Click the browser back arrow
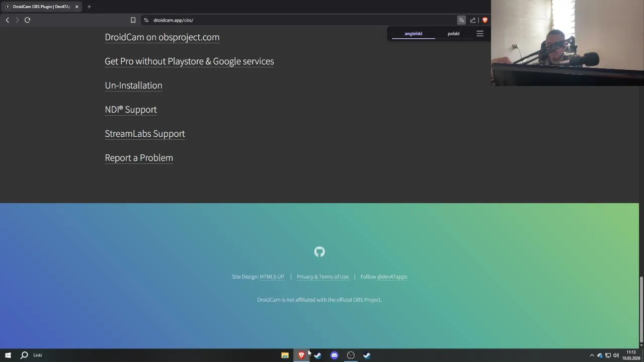 tap(7, 20)
